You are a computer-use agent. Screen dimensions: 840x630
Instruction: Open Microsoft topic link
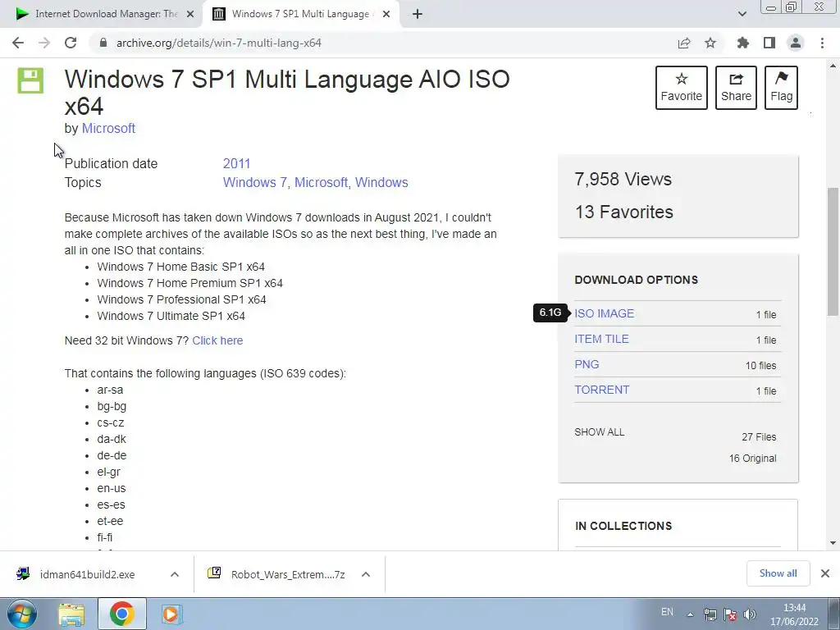[321, 183]
